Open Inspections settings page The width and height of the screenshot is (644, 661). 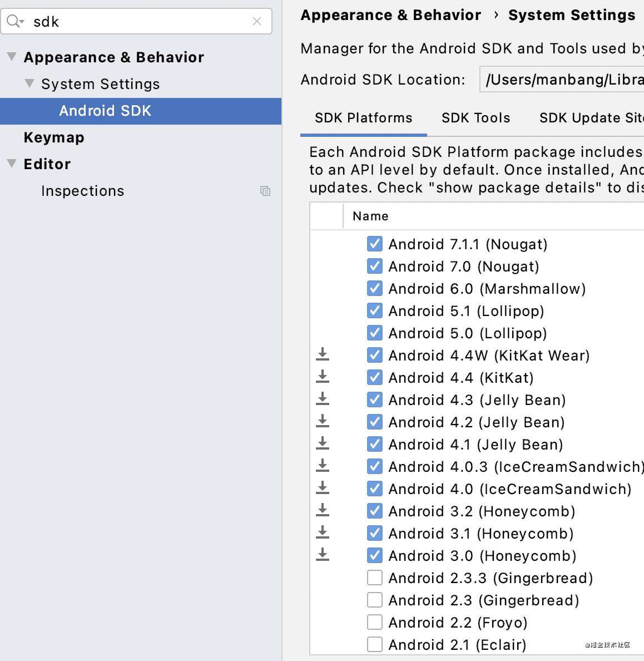(83, 191)
